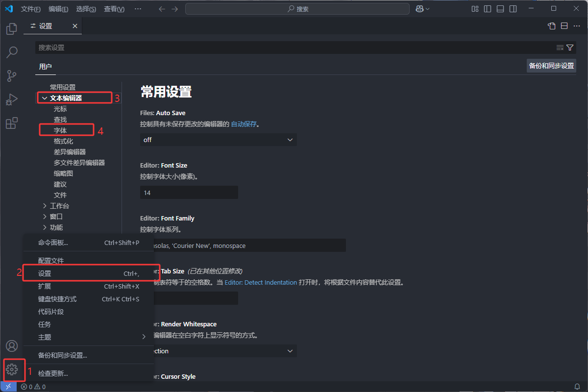Open the 文件(F) menu
Viewport: 588px width, 392px height.
pos(30,9)
